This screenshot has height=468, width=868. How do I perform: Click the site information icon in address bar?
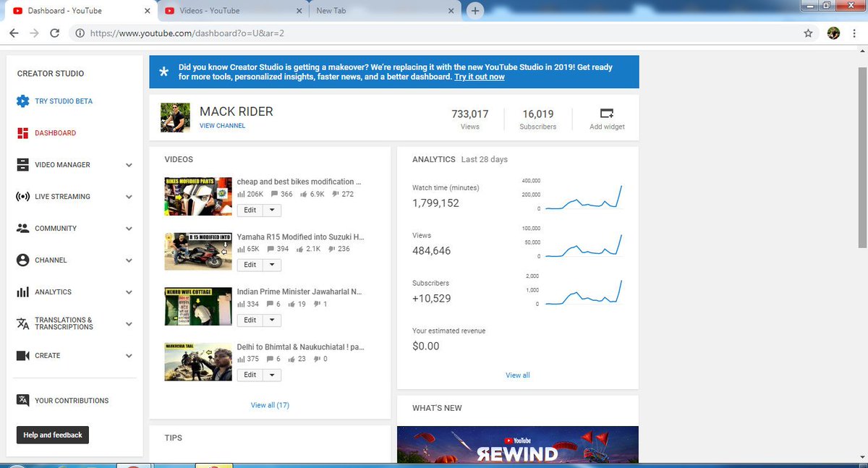[x=80, y=33]
